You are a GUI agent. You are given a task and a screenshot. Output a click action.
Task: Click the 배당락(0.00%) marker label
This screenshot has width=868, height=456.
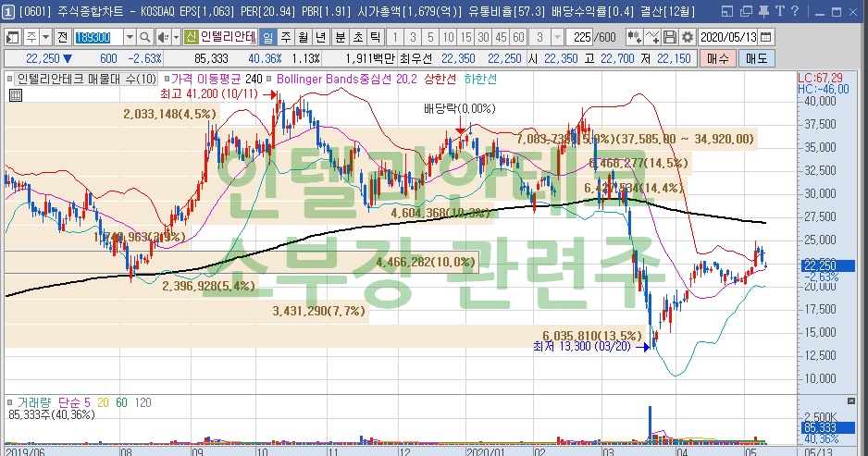pyautogui.click(x=460, y=108)
